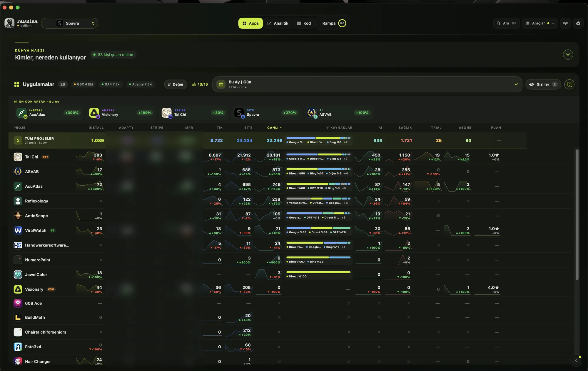Click the 608 Ace app icon

(x=18, y=303)
